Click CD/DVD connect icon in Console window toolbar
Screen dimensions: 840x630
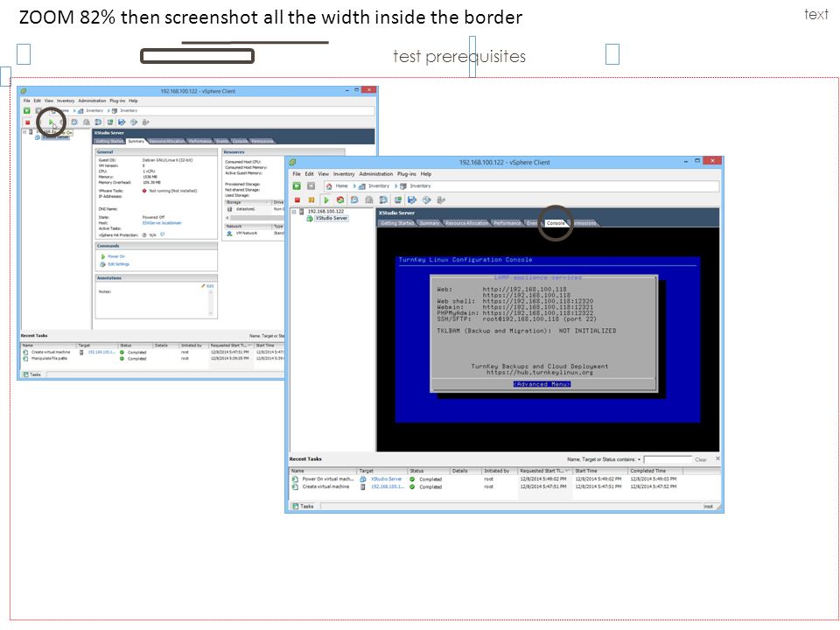coord(426,200)
